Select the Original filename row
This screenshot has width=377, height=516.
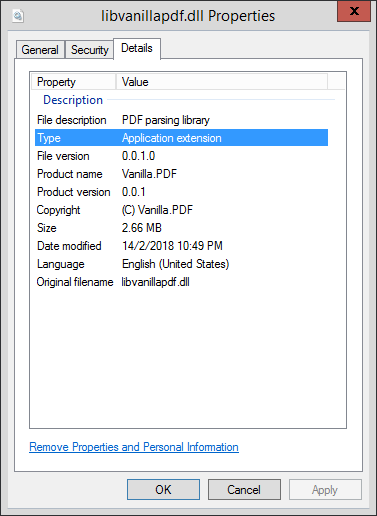[181, 282]
